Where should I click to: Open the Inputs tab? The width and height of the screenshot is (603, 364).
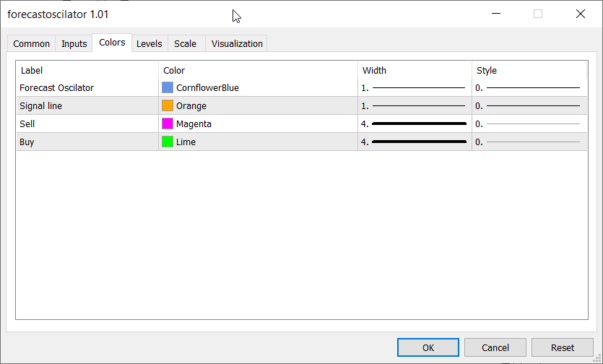coord(74,44)
